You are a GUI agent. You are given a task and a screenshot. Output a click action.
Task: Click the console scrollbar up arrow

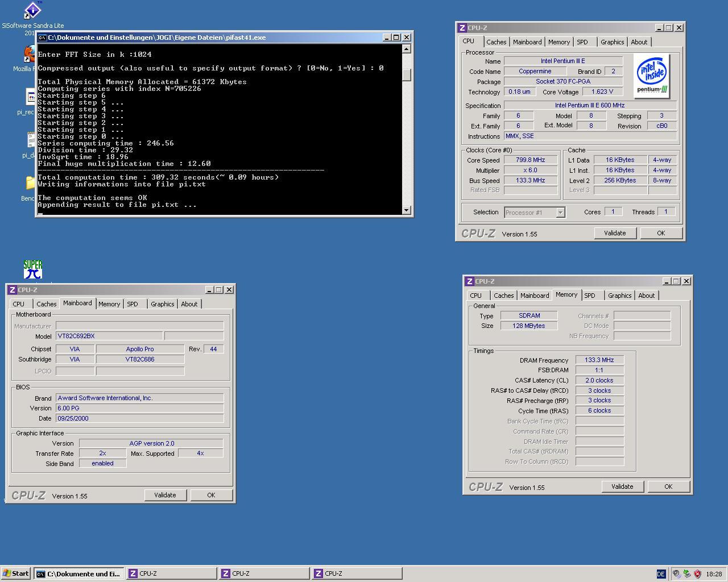tap(406, 49)
